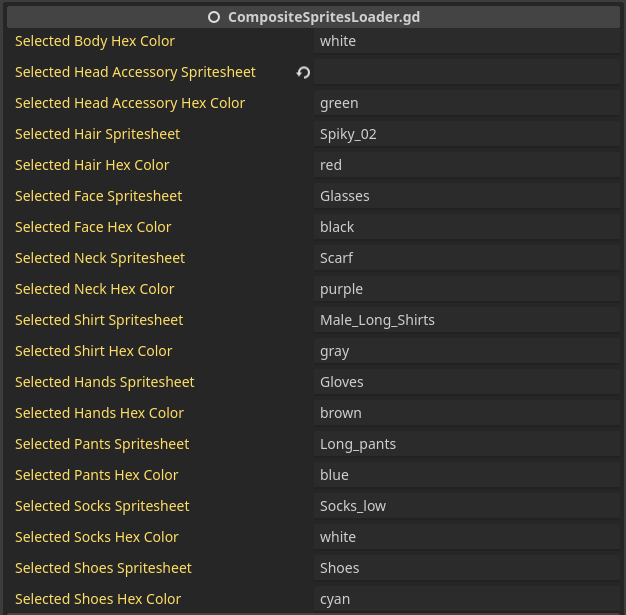
Task: Select 'Selected Shoes Spritesheet' property label
Action: coord(103,568)
